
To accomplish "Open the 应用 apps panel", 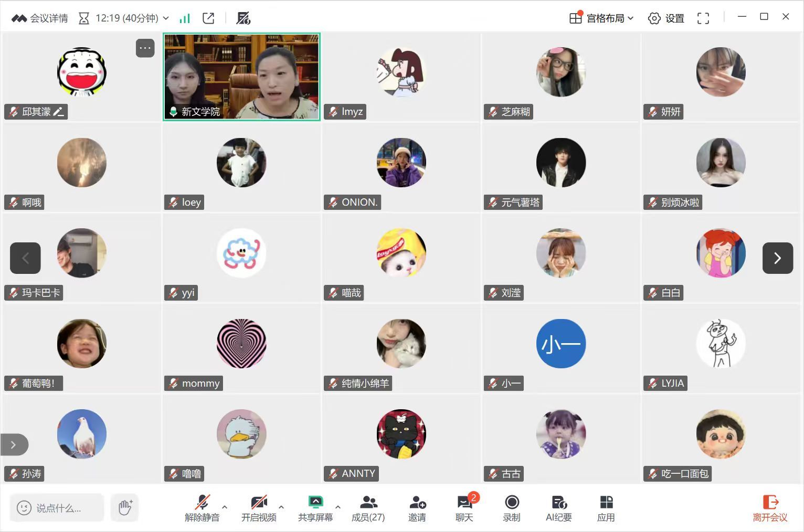I will coord(606,508).
